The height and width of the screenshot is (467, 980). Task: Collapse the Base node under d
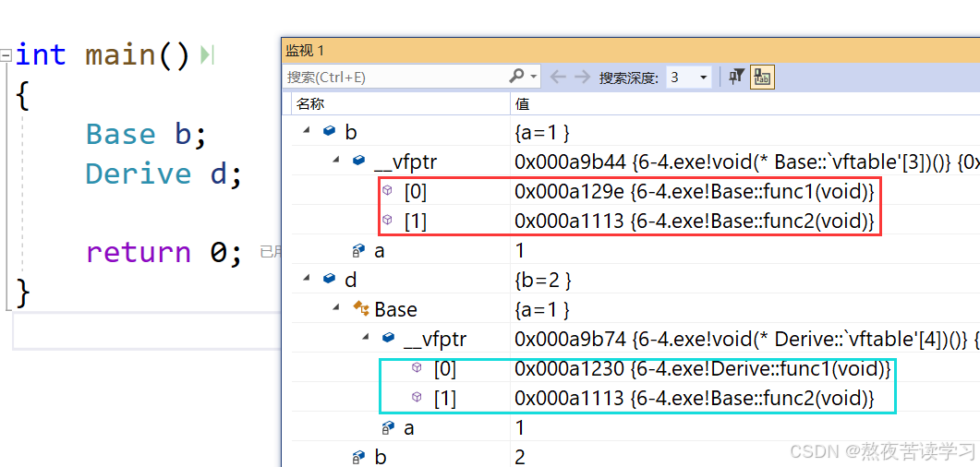[336, 309]
